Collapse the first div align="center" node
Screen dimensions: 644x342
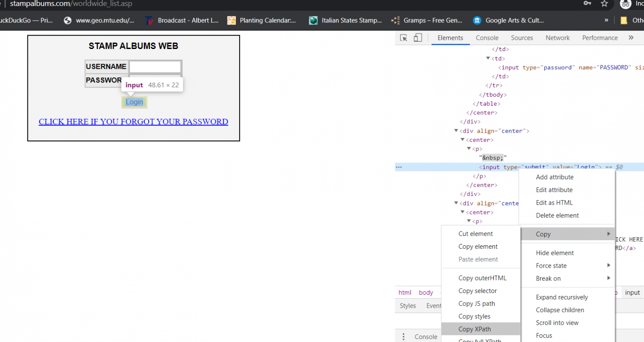coord(456,131)
